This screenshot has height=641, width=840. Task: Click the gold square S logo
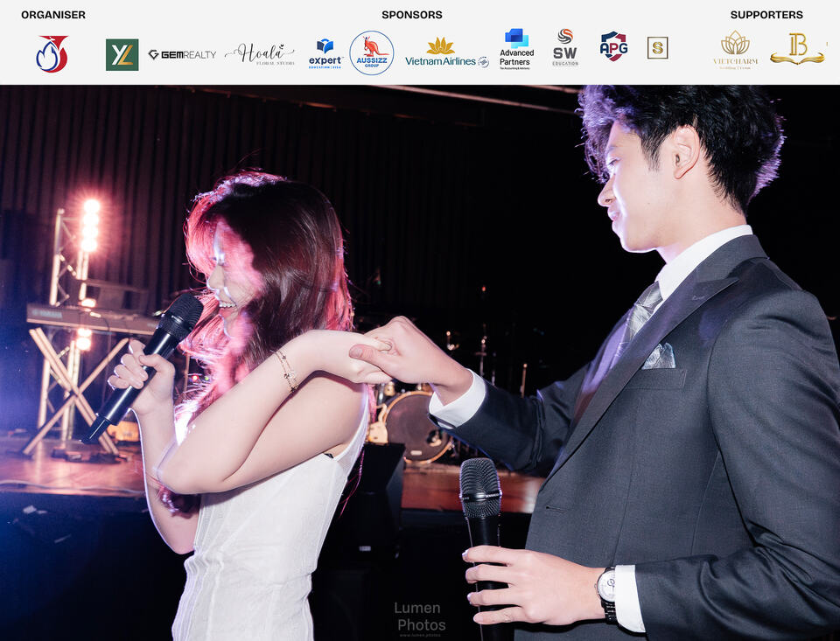[x=657, y=48]
